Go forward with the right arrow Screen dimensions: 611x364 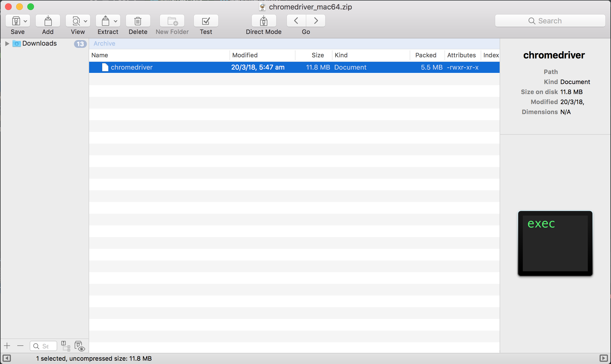tap(316, 21)
